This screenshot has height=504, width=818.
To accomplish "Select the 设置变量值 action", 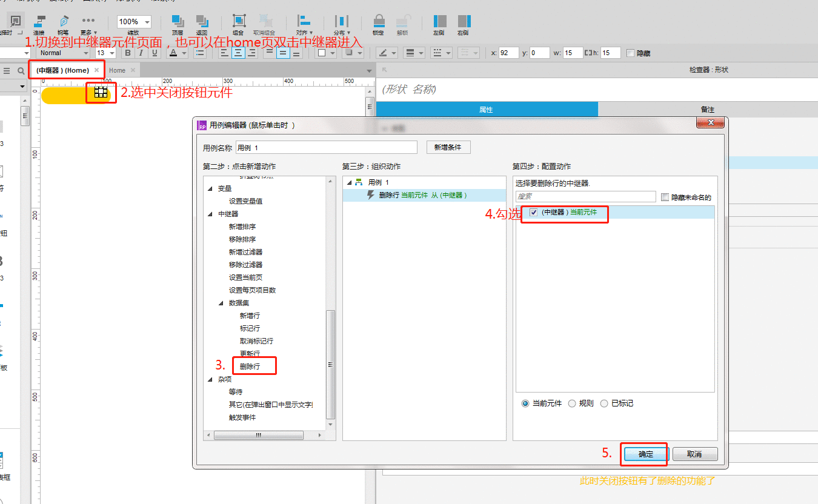I will pos(245,201).
